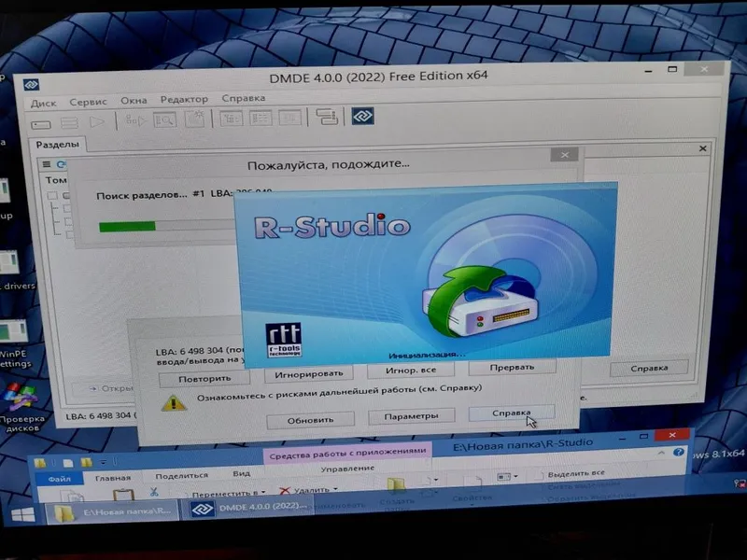Image resolution: width=747 pixels, height=560 pixels.
Task: Click the blue help question icon in Explorer
Action: click(679, 452)
